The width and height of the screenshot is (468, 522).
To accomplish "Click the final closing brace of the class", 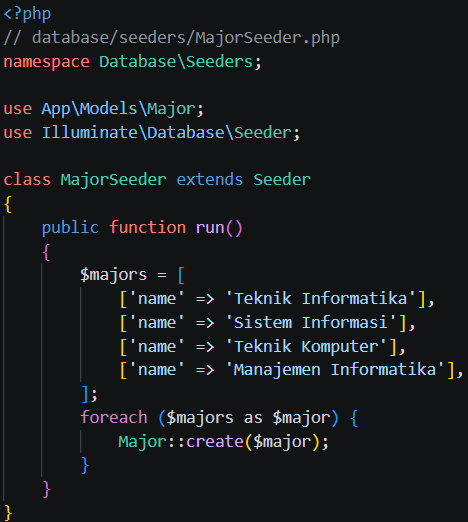I will point(8,512).
